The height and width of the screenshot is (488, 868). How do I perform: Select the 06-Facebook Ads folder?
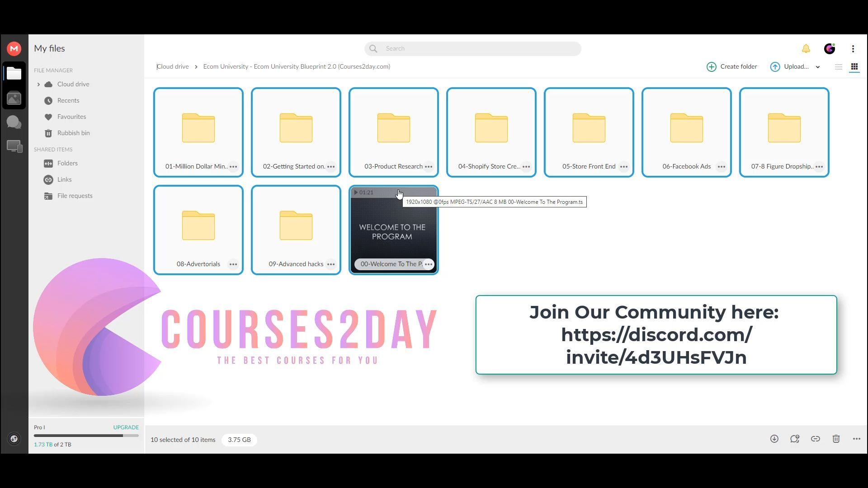click(x=687, y=132)
